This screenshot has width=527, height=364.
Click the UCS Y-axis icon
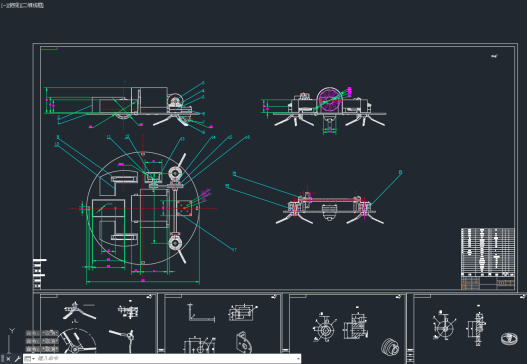click(12, 331)
